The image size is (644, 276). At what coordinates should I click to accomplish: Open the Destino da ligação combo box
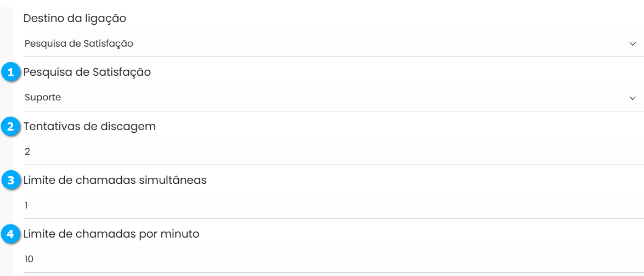(x=329, y=44)
